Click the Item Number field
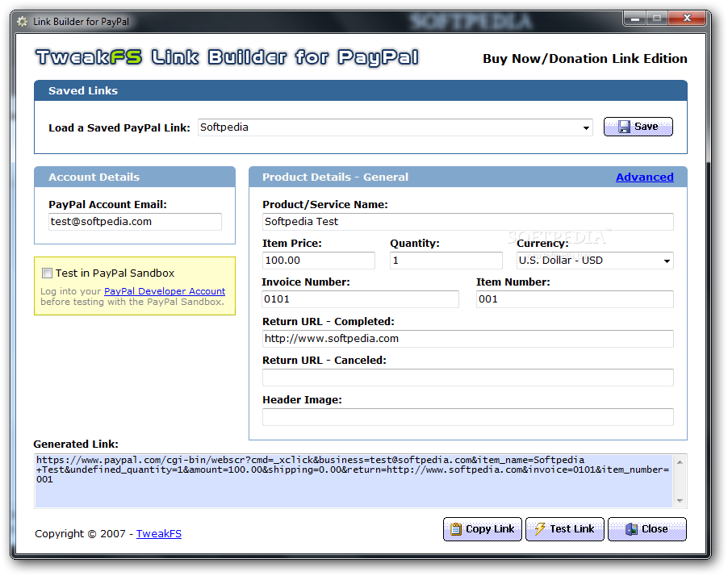The image size is (728, 576). [575, 299]
